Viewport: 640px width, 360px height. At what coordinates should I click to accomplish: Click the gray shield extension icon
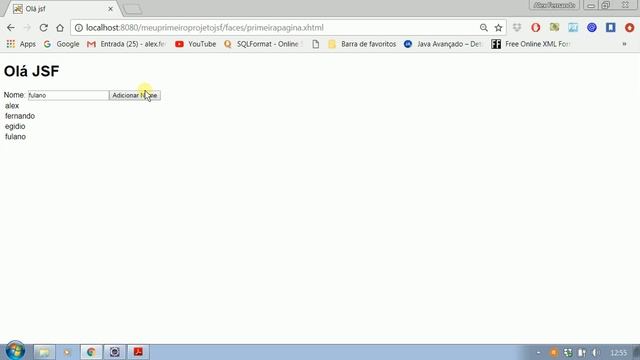pos(517,27)
